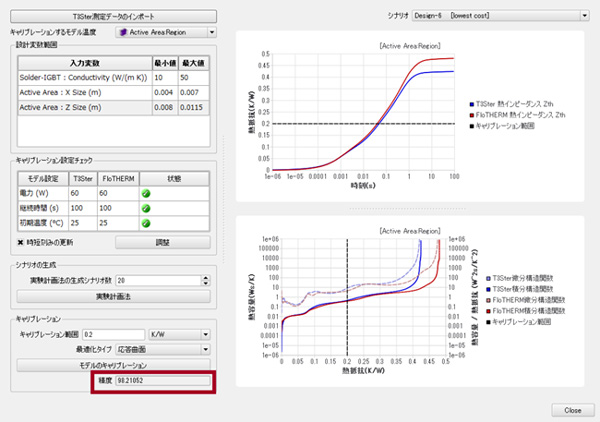
Task: Click the Close button
Action: pos(572,410)
